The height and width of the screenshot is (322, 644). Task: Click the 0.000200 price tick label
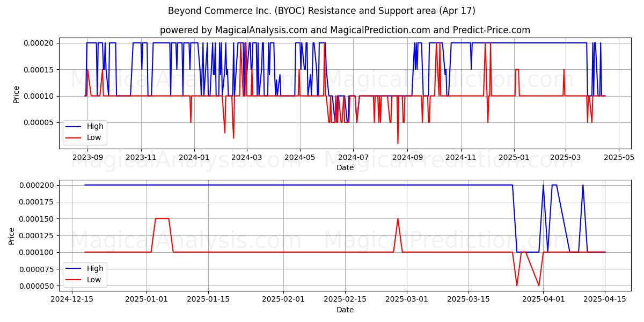(38, 185)
